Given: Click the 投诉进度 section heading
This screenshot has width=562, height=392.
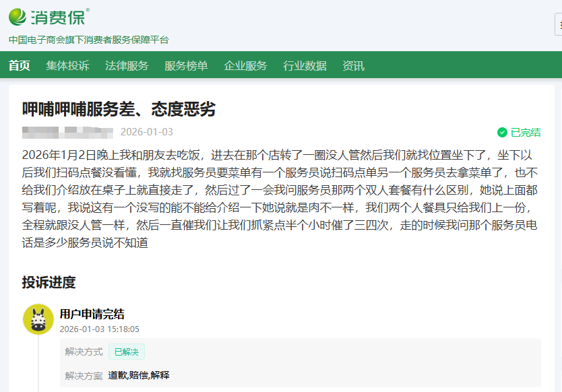Looking at the screenshot, I should (x=49, y=282).
